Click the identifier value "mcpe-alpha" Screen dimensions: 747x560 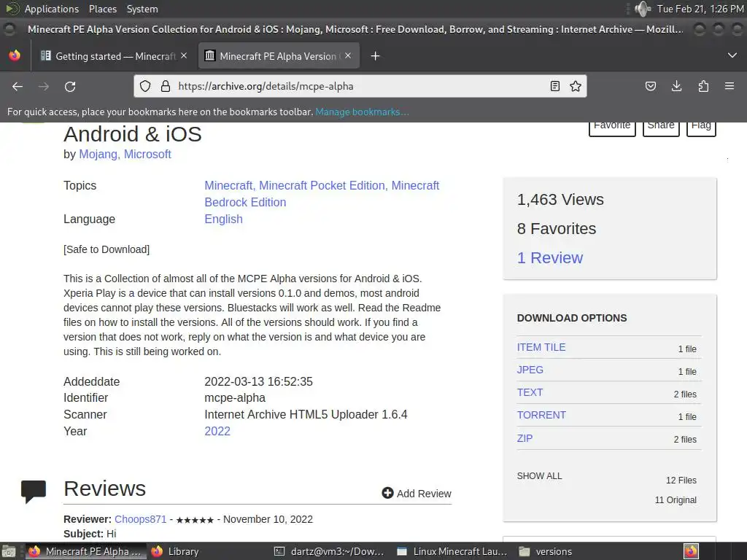[235, 397]
